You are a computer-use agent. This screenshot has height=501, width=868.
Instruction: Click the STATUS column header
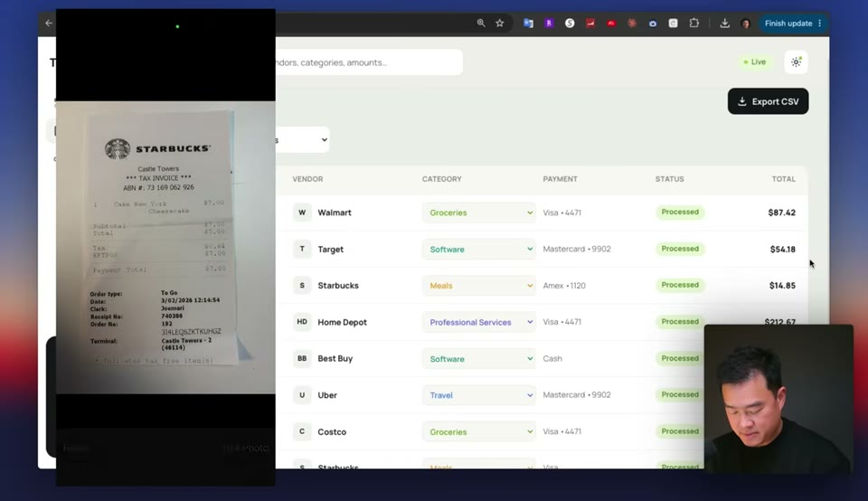669,179
